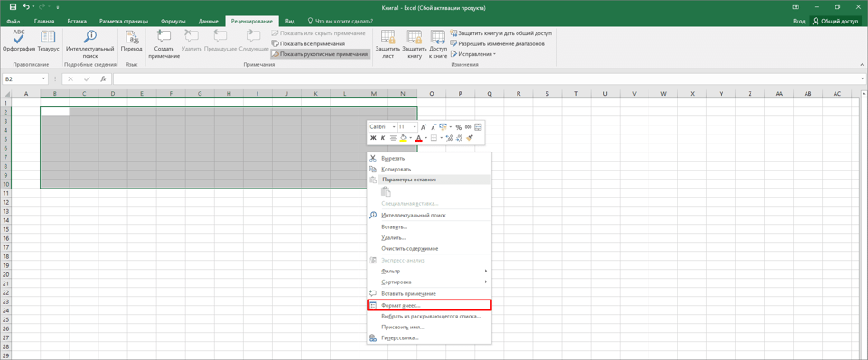
Task: Switch to the Данные tab
Action: [208, 21]
